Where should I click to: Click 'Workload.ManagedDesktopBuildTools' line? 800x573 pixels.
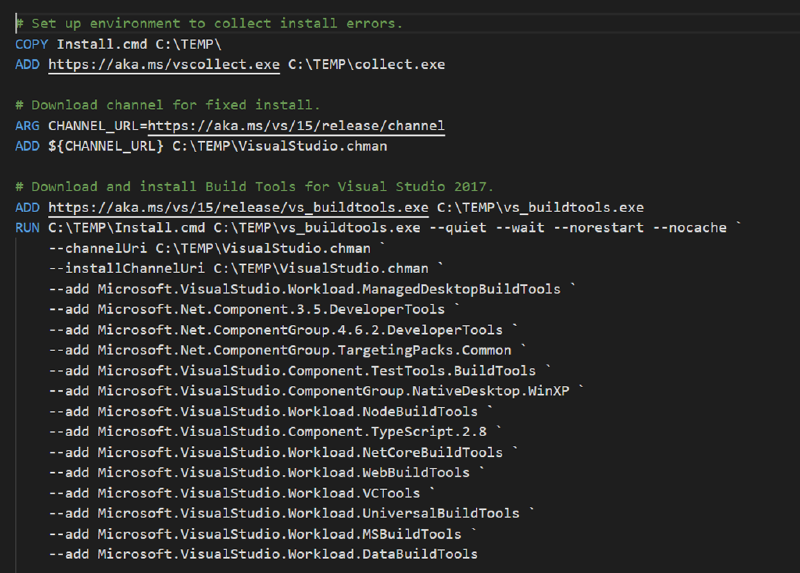click(312, 289)
